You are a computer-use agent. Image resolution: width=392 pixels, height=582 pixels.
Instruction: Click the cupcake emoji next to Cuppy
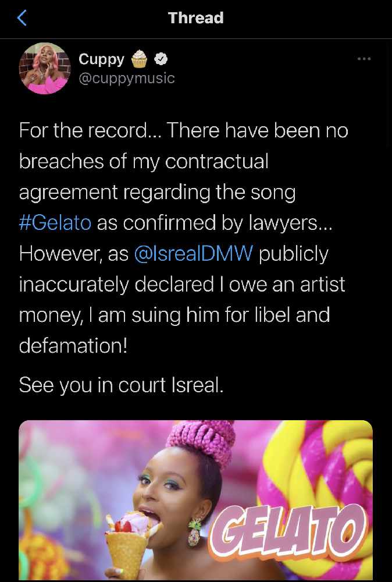(x=140, y=59)
